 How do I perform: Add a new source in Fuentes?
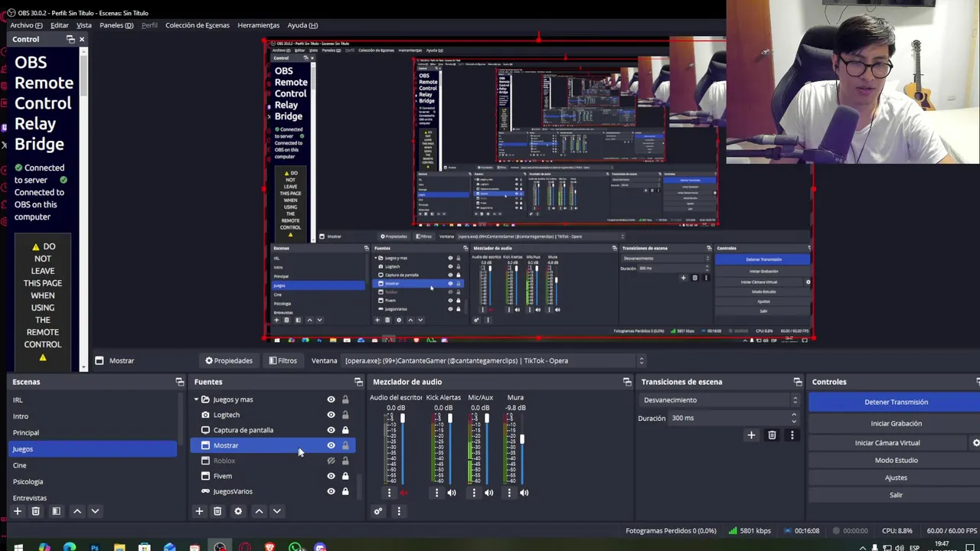pos(199,511)
